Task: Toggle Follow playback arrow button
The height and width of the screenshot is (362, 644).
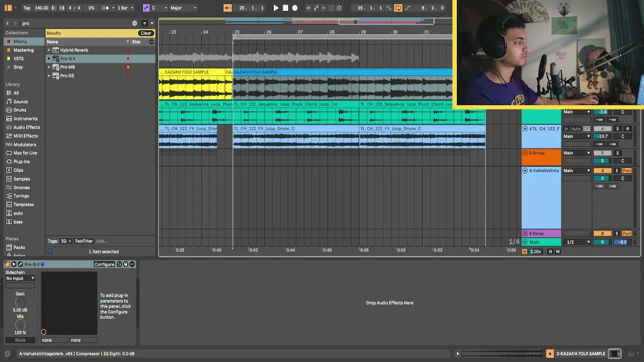Action: coord(227,8)
